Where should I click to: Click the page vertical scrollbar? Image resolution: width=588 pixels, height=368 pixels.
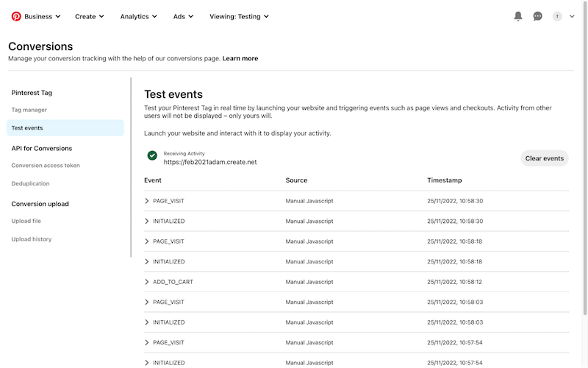click(x=584, y=158)
